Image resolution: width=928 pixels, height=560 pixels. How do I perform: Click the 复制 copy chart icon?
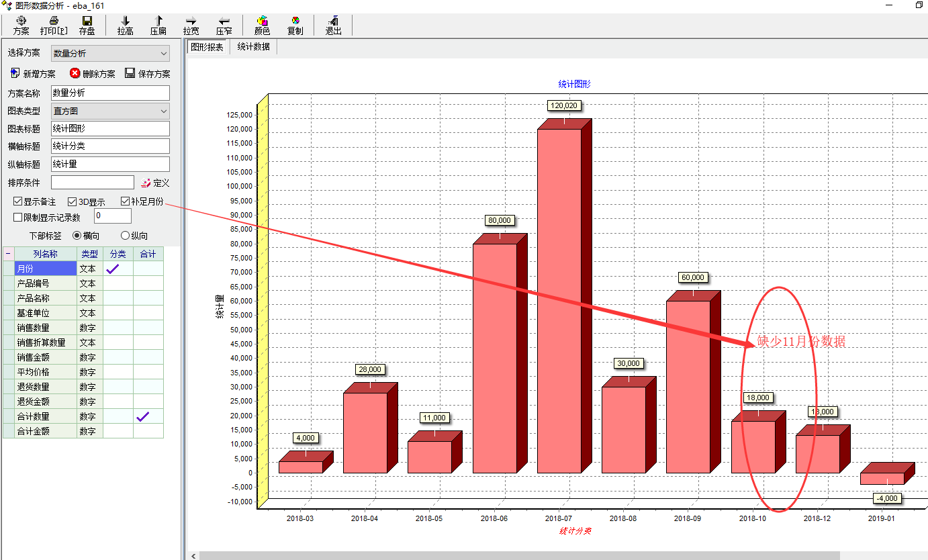pos(295,21)
